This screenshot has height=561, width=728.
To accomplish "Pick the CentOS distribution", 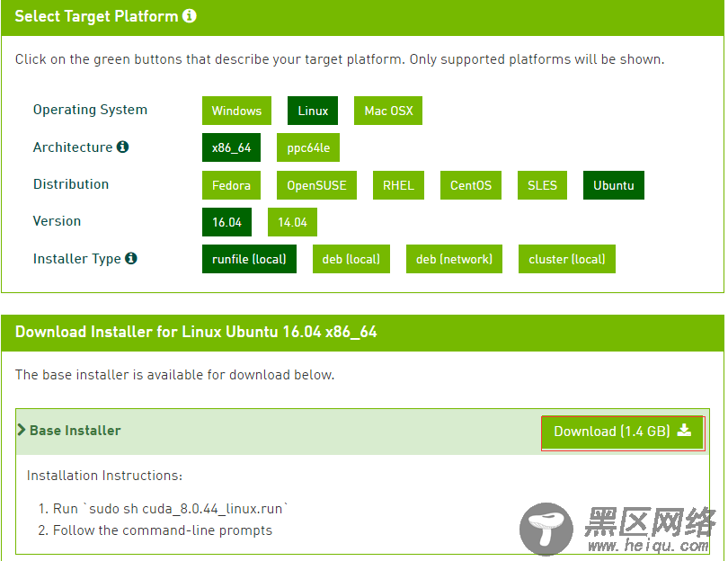I will tap(471, 185).
